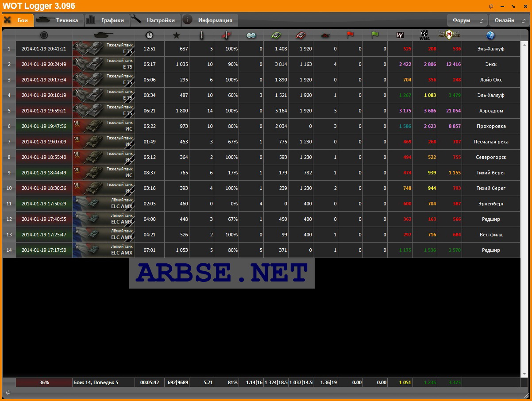The width and height of the screenshot is (532, 401).
Task: Sort by tank column header icon
Action: tap(104, 35)
